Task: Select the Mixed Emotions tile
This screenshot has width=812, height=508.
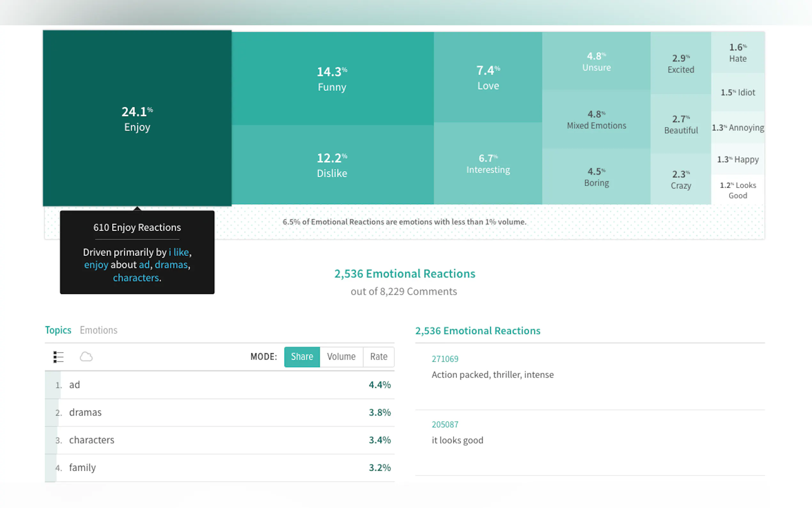Action: 596,119
